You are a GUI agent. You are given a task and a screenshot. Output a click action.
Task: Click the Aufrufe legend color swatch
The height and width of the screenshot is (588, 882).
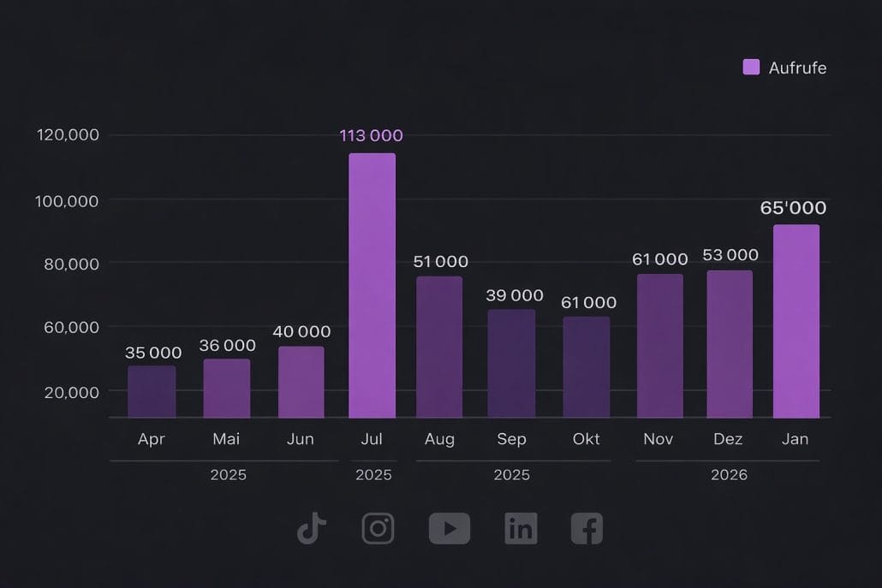(x=751, y=67)
